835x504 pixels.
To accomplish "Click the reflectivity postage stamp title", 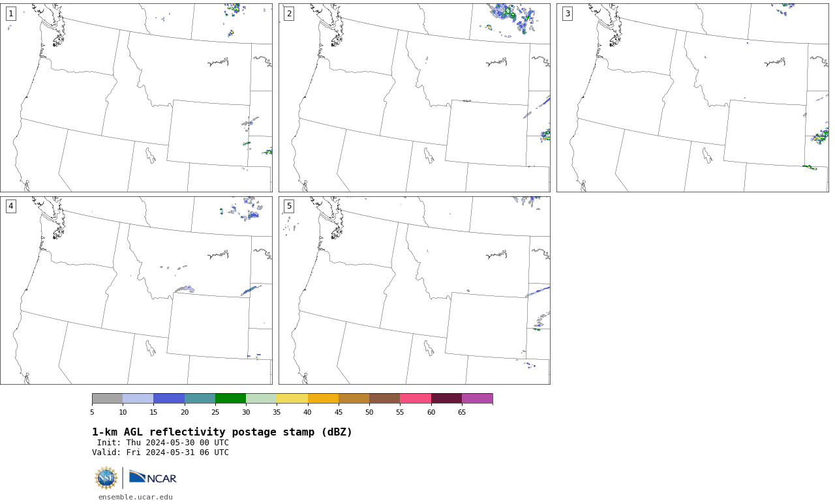I will tap(222, 432).
